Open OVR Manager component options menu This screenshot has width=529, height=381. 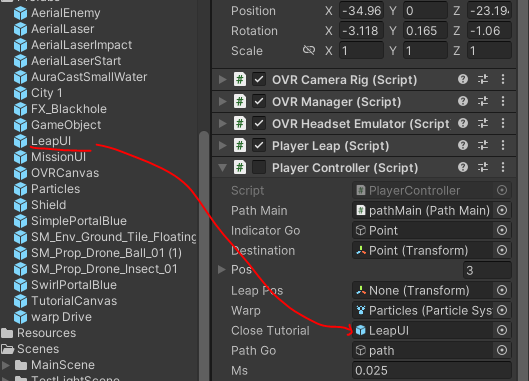(503, 101)
